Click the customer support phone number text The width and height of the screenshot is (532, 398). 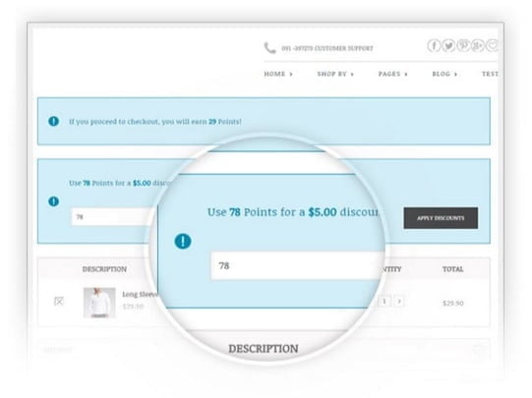[327, 48]
